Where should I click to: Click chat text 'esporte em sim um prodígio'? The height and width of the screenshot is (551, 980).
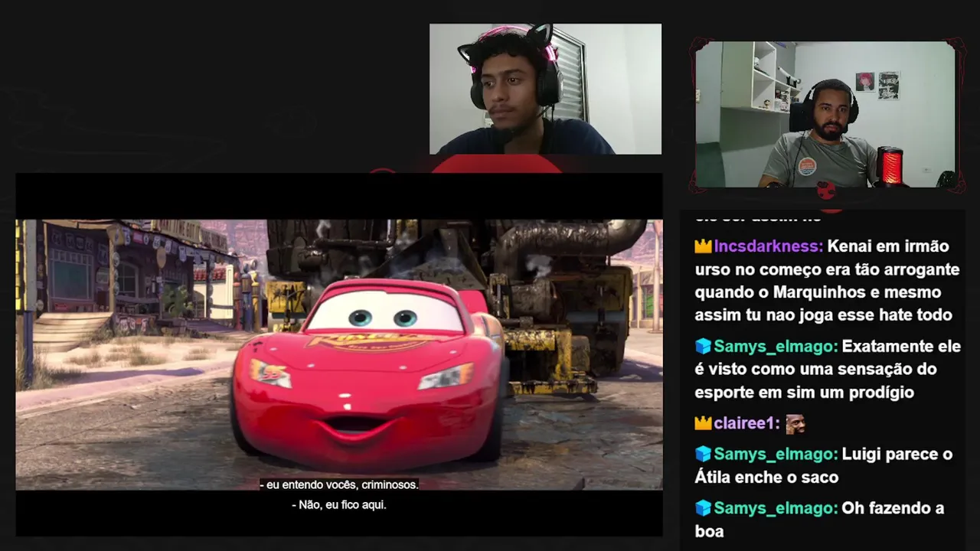click(804, 393)
